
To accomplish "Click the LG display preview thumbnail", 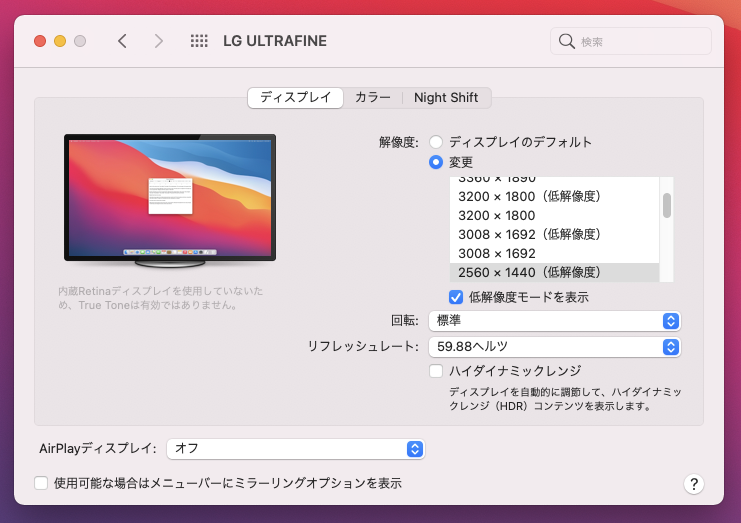I will 170,201.
